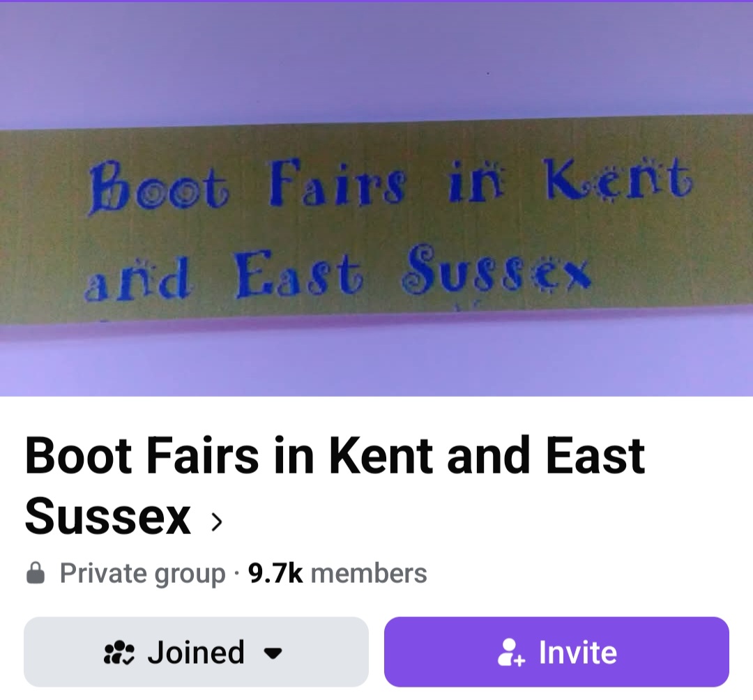The image size is (753, 700).
Task: Click the group members icon in Joined button
Action: coord(119,653)
